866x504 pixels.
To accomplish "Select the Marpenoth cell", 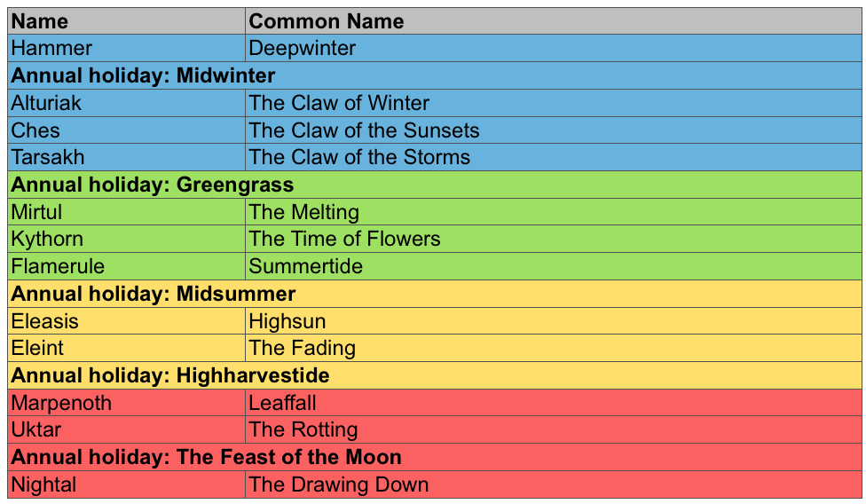I will [127, 403].
